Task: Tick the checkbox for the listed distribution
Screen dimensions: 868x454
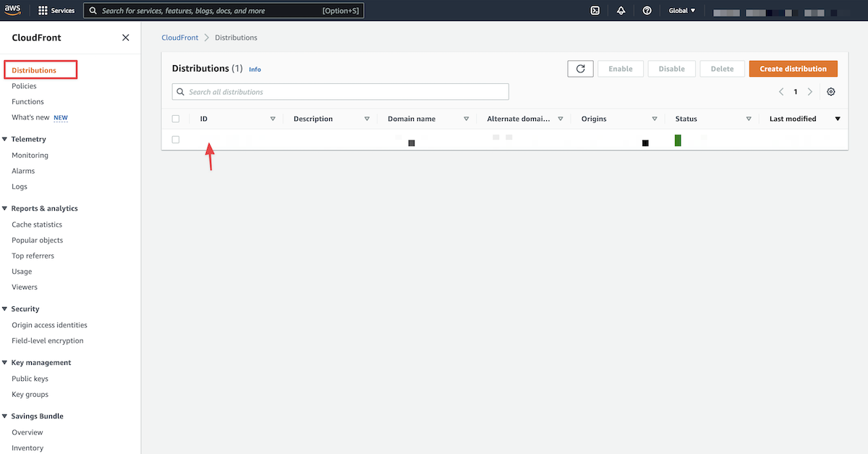Action: coord(176,140)
